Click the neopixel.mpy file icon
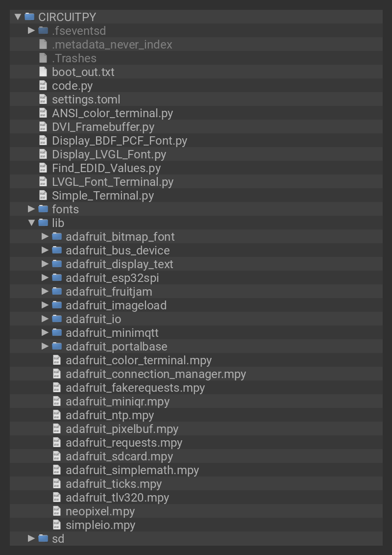 [57, 511]
